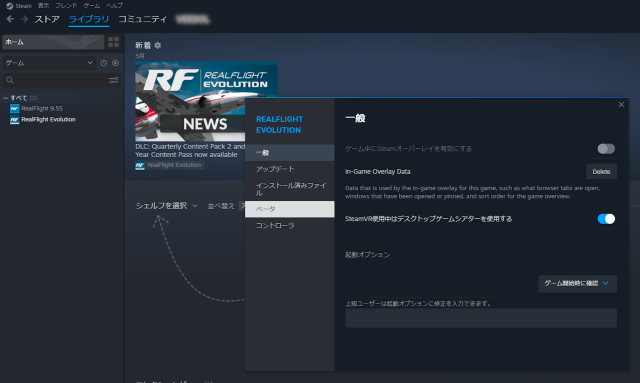
Task: Expand the シェルフを選択 dropdown
Action: point(167,206)
